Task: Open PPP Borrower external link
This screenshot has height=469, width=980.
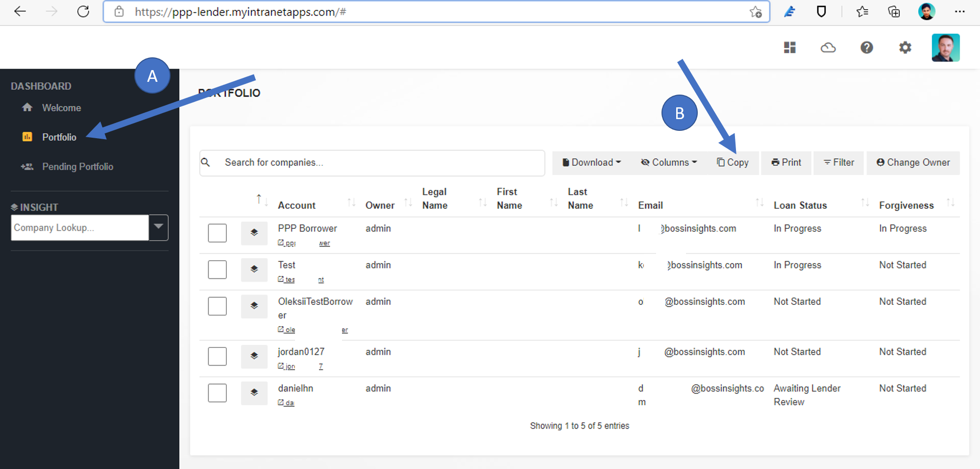Action: [x=304, y=243]
